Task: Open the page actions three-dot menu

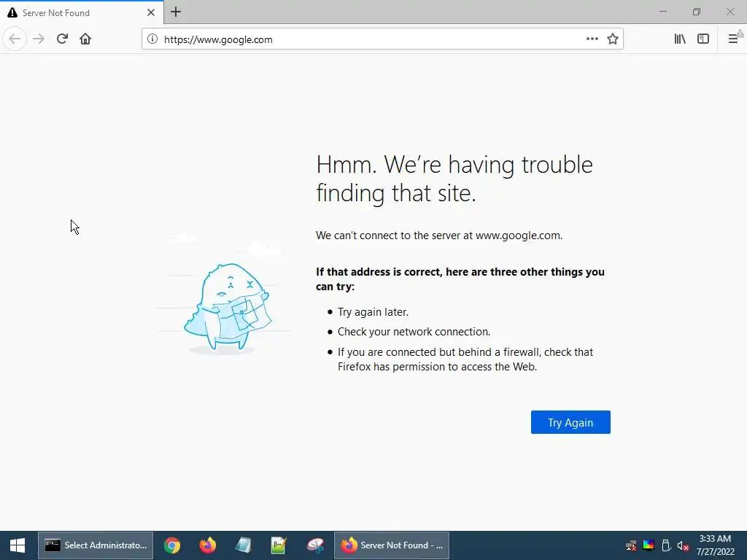Action: click(x=592, y=39)
